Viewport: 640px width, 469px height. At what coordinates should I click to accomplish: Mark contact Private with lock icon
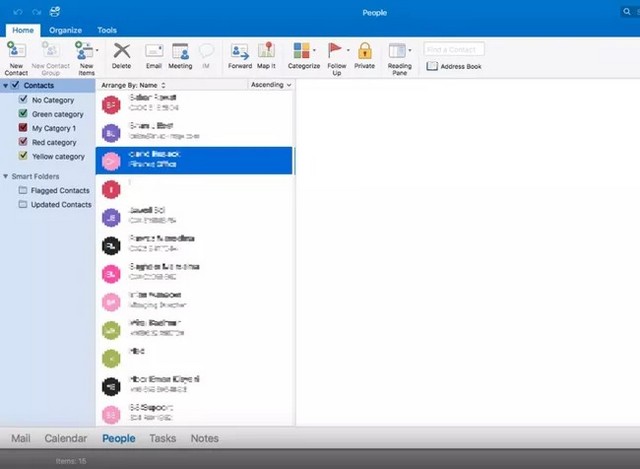coord(364,52)
